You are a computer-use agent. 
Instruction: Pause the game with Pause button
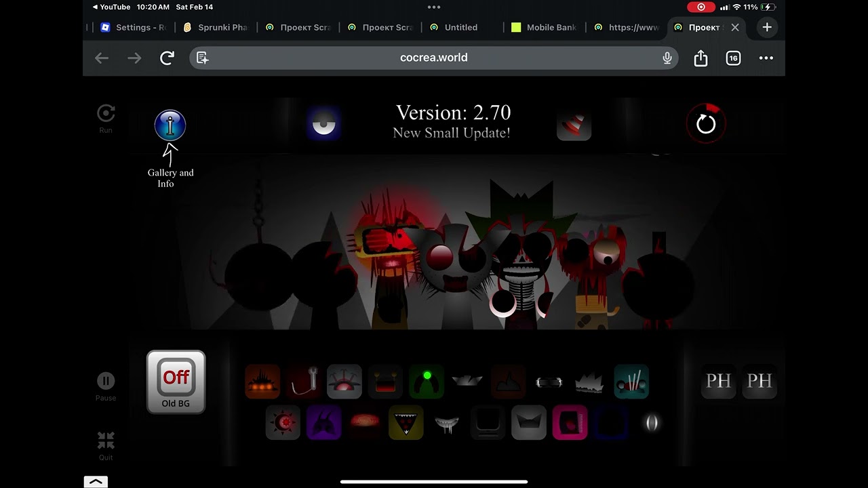click(106, 386)
